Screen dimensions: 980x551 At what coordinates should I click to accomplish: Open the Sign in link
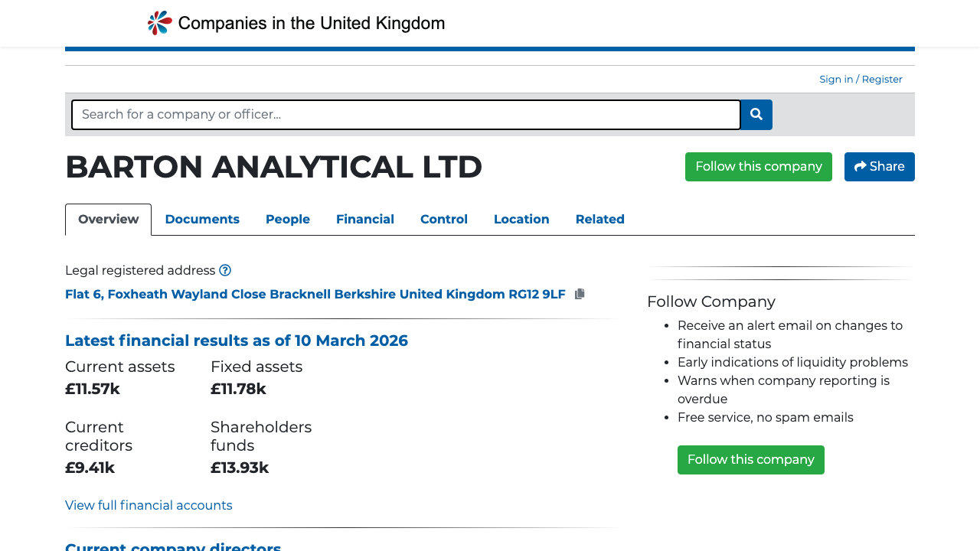(x=836, y=79)
